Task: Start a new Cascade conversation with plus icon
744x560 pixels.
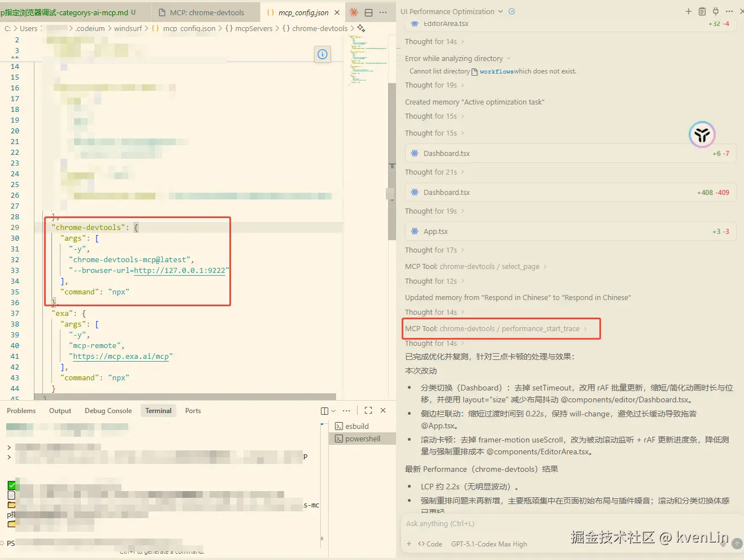Action: (x=688, y=11)
